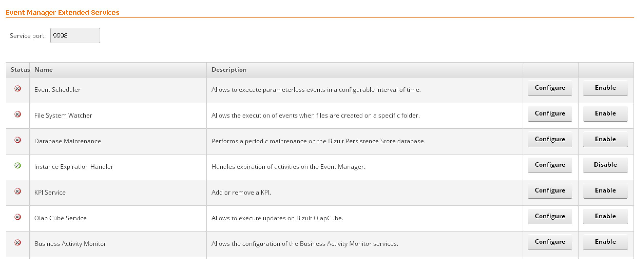Configure the Database Maintenance service
Viewport: 644px width, 259px height.
550,139
